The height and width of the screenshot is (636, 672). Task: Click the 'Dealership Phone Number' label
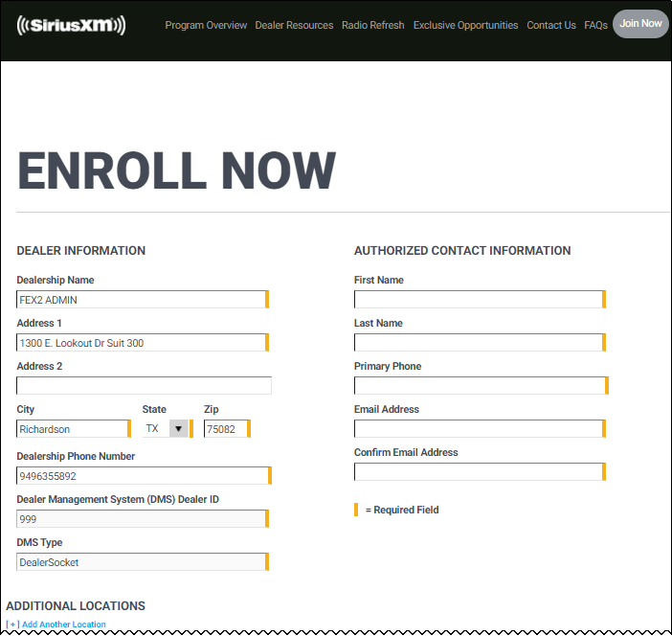pyautogui.click(x=76, y=456)
